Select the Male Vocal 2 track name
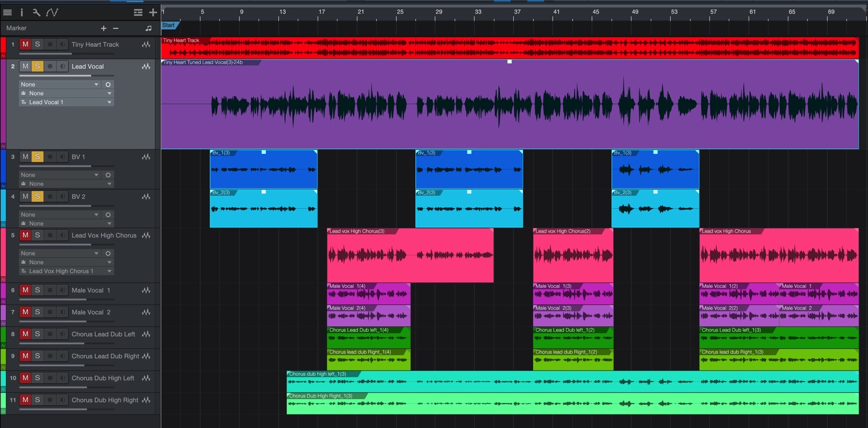 (91, 312)
